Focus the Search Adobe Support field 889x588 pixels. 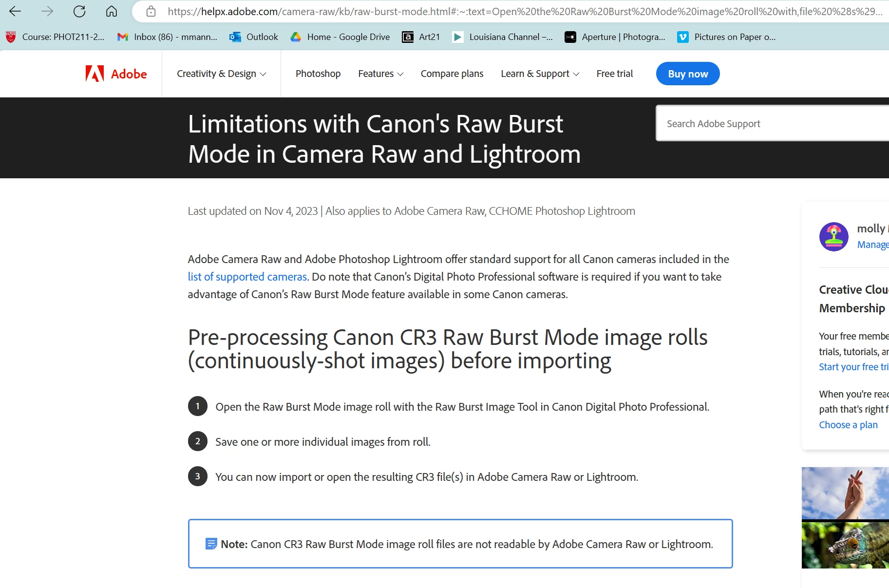773,123
